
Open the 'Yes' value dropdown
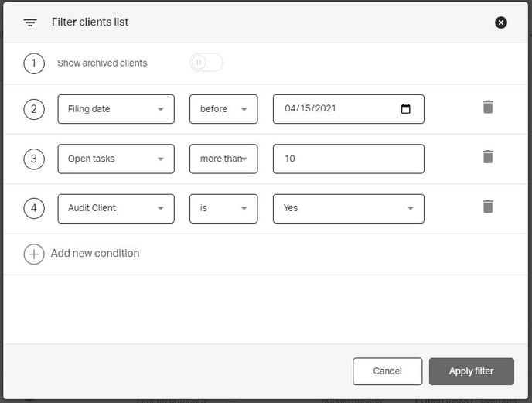click(348, 208)
